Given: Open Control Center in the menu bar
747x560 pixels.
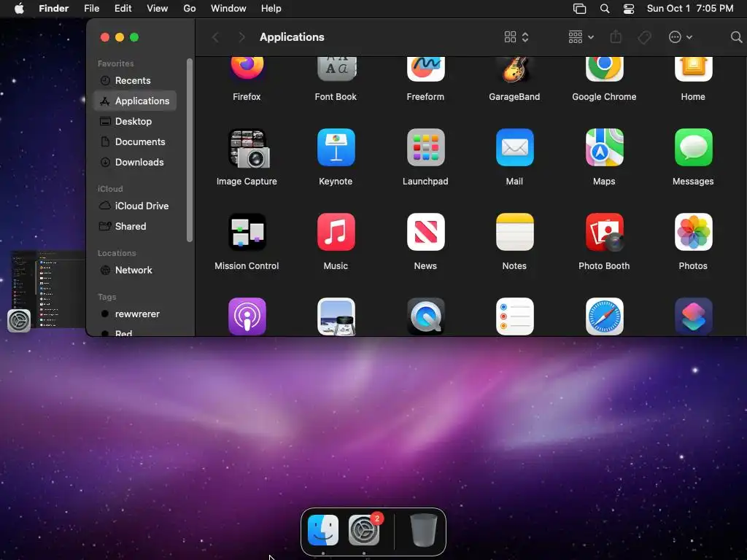Looking at the screenshot, I should (x=628, y=9).
